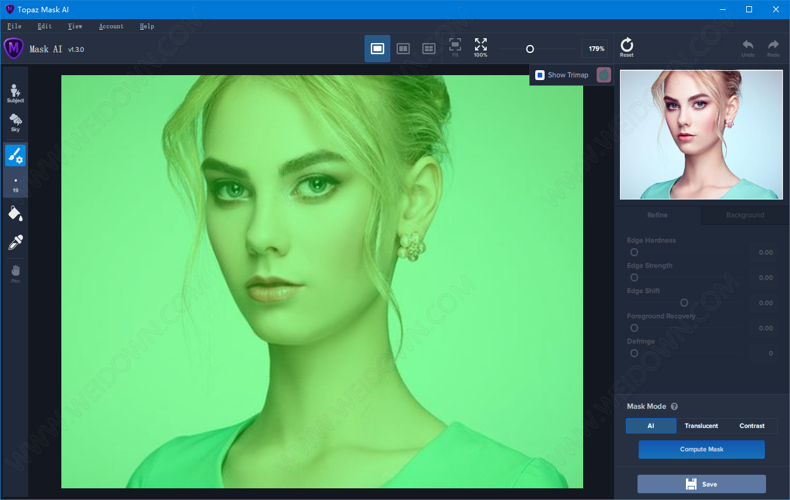Switch to single image view
Screen dimensions: 790x500
click(377, 48)
